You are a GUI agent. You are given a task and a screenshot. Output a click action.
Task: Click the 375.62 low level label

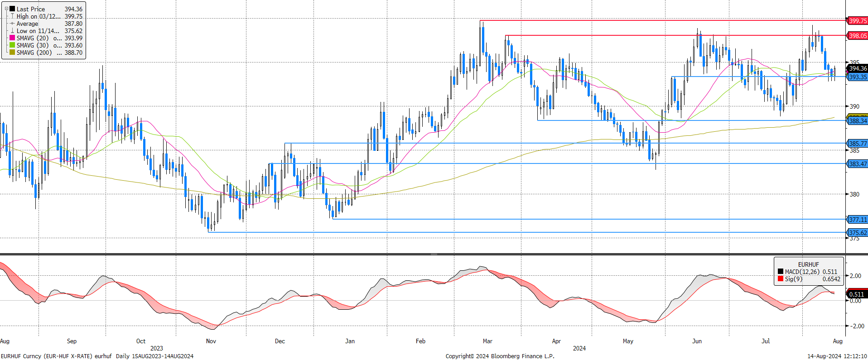(x=857, y=233)
